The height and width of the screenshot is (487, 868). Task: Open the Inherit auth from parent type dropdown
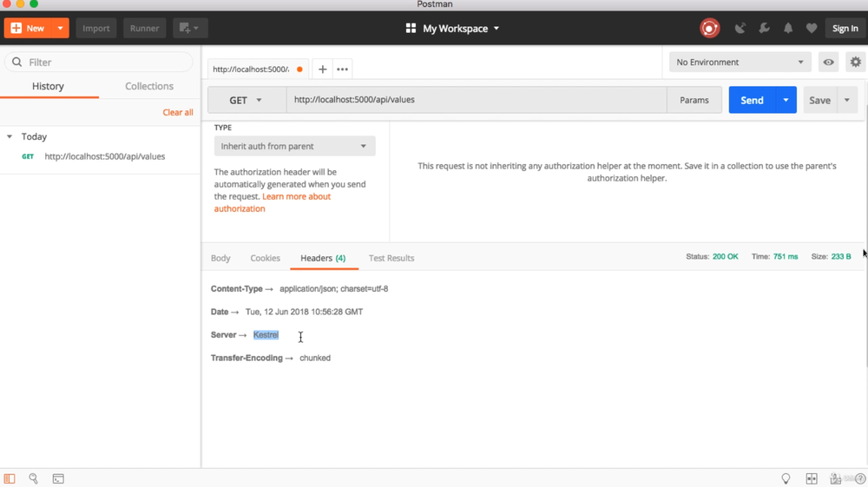[294, 146]
